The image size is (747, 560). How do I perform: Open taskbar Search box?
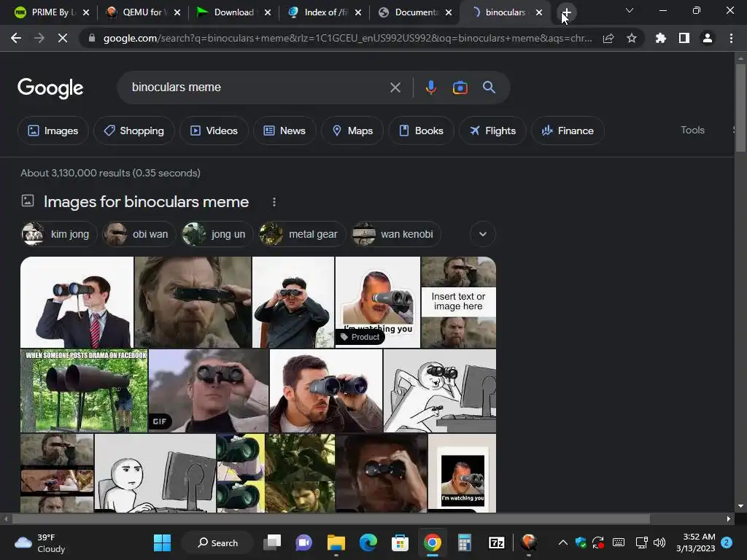[217, 542]
